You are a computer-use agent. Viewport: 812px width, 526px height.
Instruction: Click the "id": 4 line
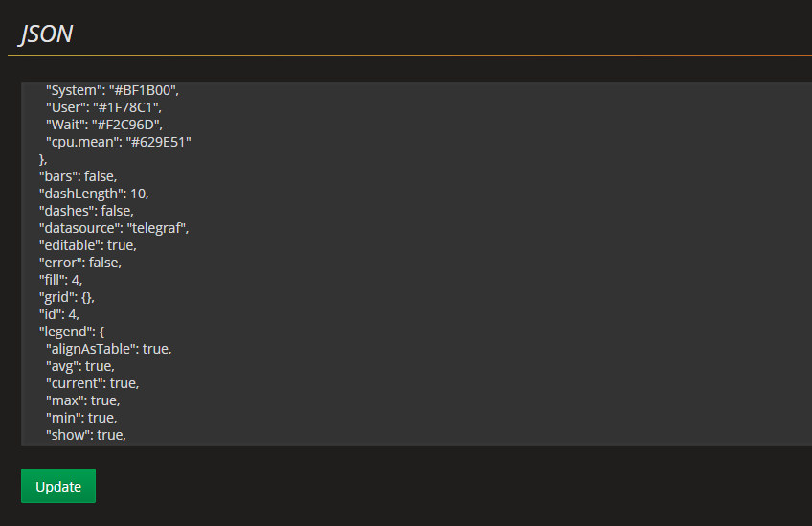coord(59,314)
